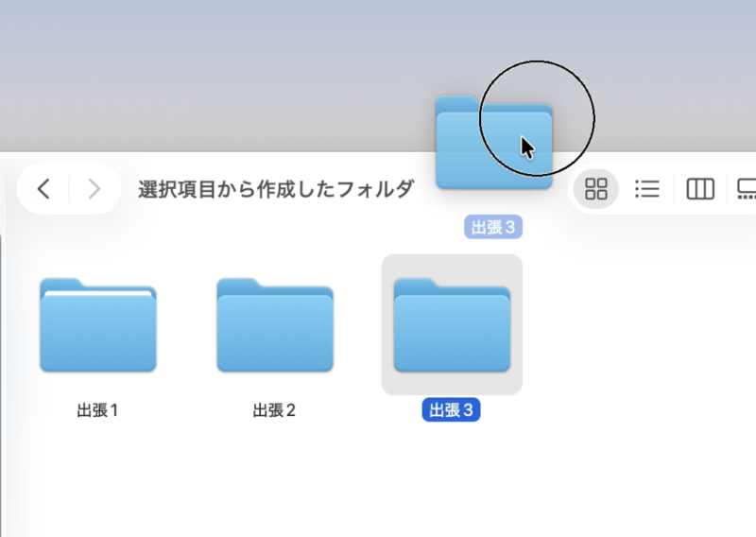The height and width of the screenshot is (537, 756).
Task: Switch to icon grid view
Action: pyautogui.click(x=596, y=189)
